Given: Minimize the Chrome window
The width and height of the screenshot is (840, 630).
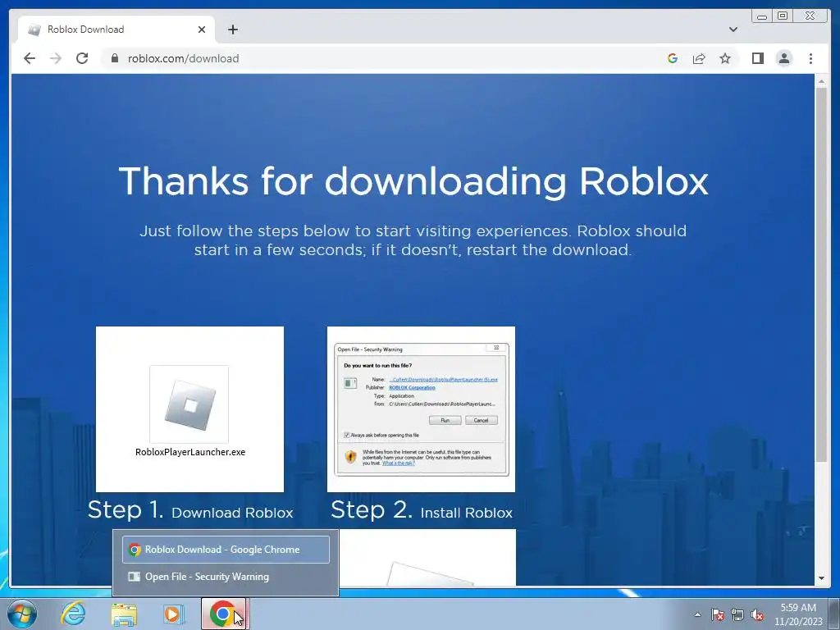Looking at the screenshot, I should coord(762,16).
